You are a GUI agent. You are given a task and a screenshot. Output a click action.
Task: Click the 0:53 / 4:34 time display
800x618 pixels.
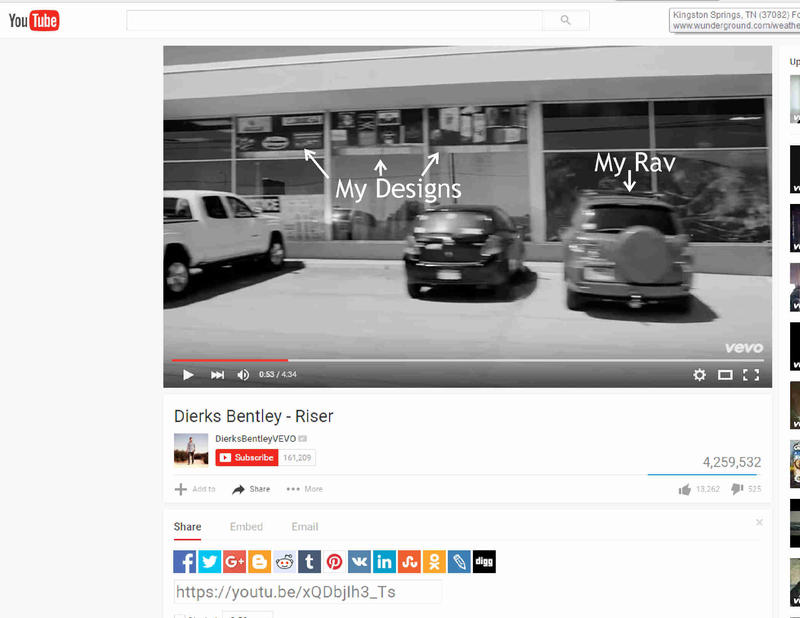coord(278,375)
